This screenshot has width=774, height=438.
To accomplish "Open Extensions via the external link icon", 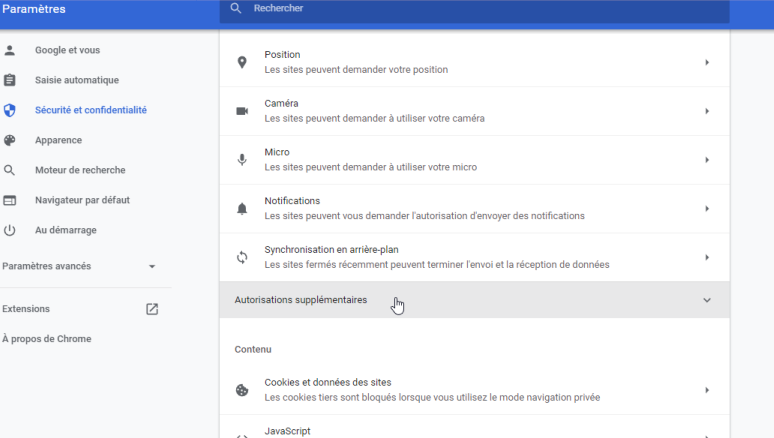I will pyautogui.click(x=152, y=309).
